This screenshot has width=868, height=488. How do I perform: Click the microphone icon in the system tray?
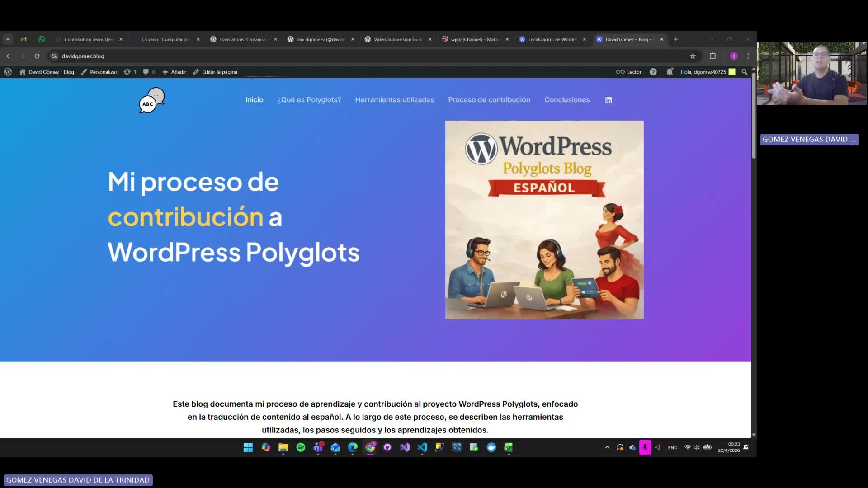click(645, 447)
